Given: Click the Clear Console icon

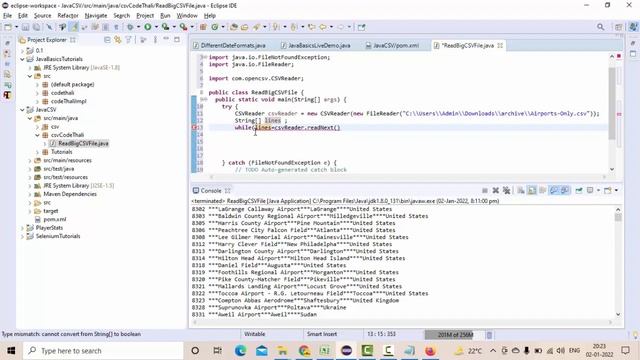Looking at the screenshot, I should coord(521,190).
